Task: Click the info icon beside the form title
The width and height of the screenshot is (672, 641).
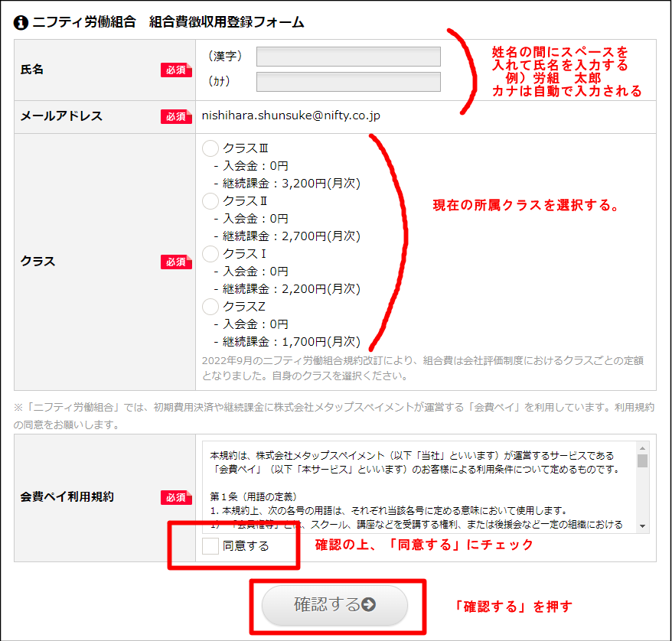Action: pos(21,22)
